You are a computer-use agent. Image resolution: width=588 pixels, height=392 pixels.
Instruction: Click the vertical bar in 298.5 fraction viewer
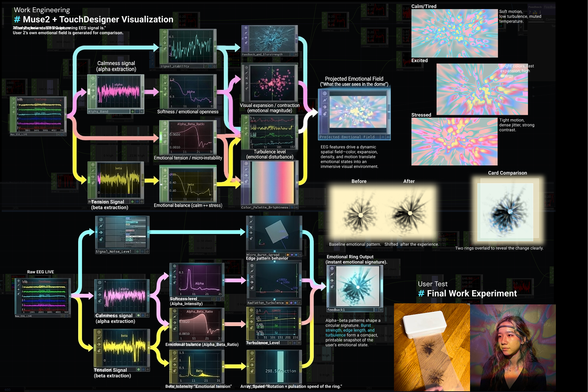tap(281, 367)
